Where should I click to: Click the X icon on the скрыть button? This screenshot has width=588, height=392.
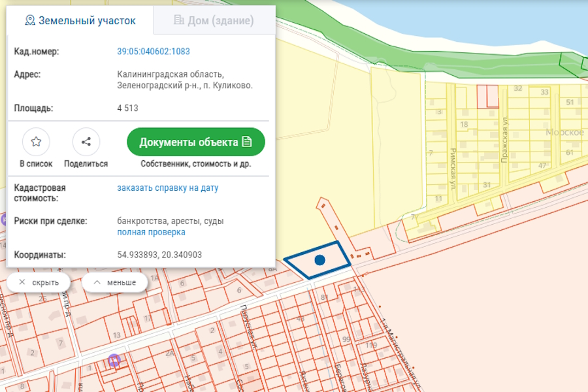(x=22, y=282)
